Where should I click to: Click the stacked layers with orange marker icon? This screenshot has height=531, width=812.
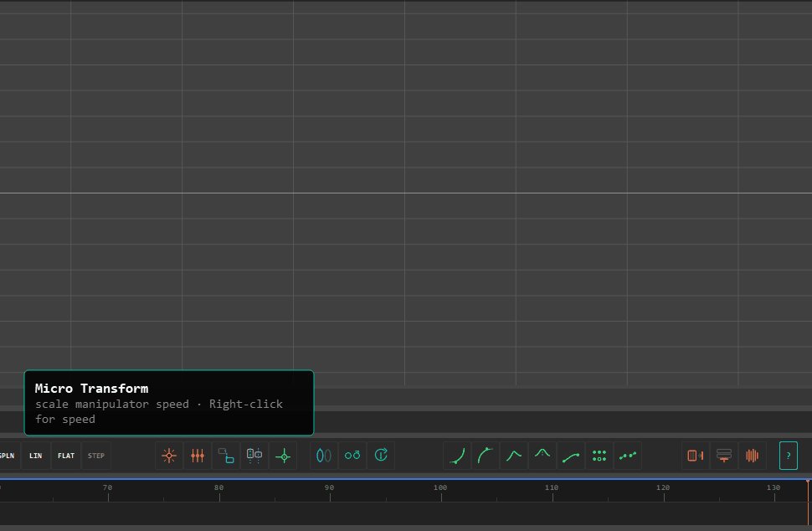pos(723,456)
